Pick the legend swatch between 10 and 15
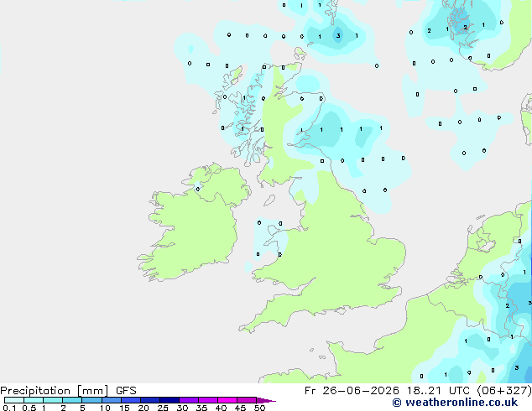 coord(112,400)
